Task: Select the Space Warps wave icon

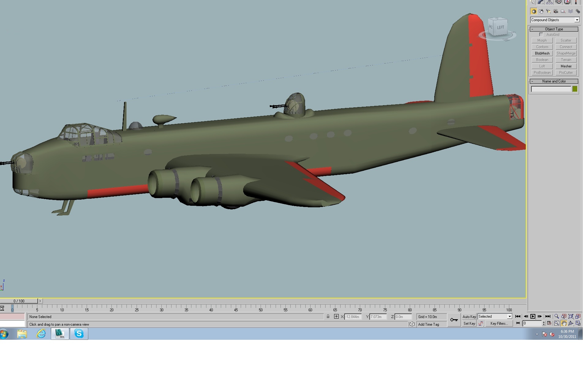Action: tap(571, 11)
